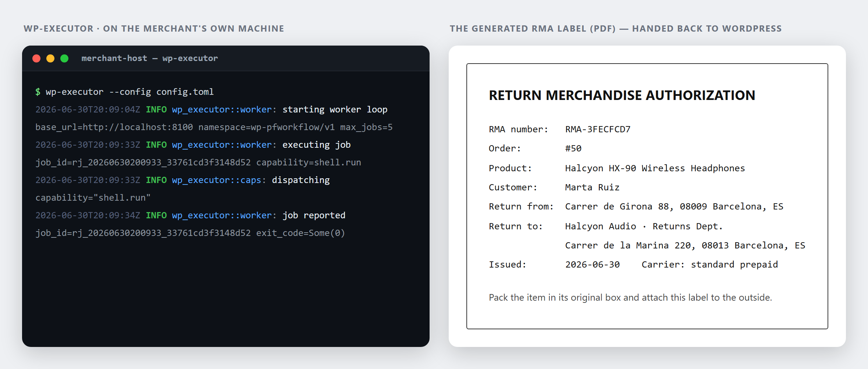This screenshot has height=369, width=868.
Task: Click the RMA number 'RMA-3FECFCD7'
Action: (x=598, y=129)
